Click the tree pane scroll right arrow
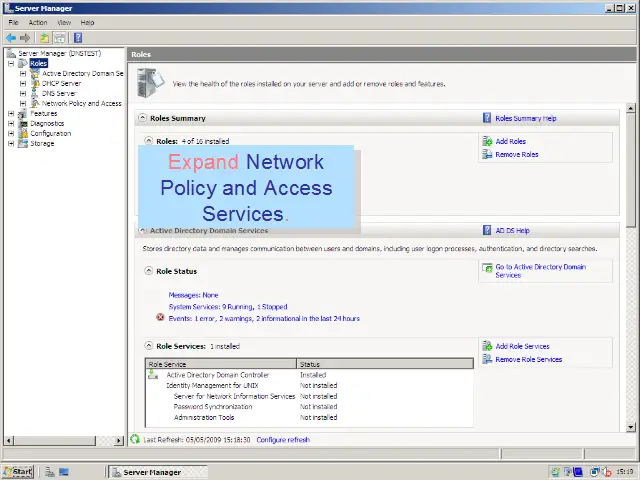The width and height of the screenshot is (640, 480). tap(119, 440)
